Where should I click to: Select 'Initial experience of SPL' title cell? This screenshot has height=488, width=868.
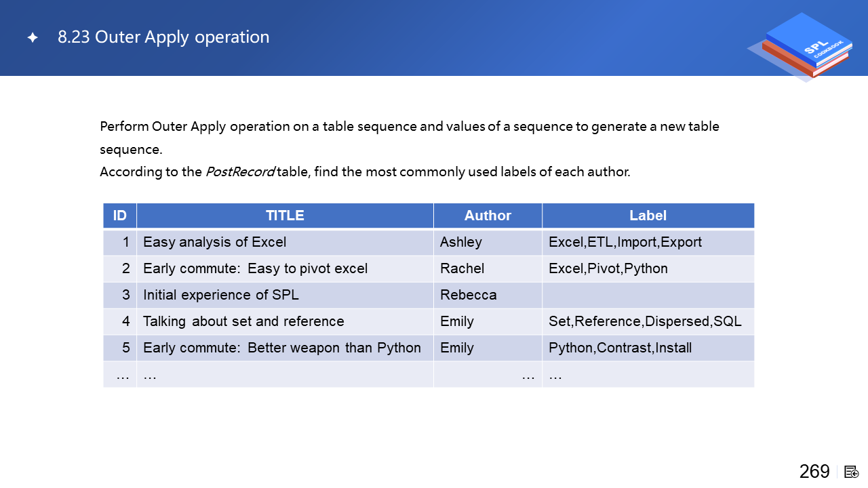coord(221,295)
